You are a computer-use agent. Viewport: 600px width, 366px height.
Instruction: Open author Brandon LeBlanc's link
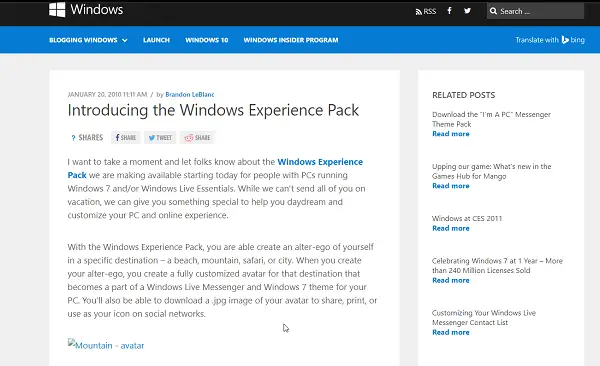(190, 95)
